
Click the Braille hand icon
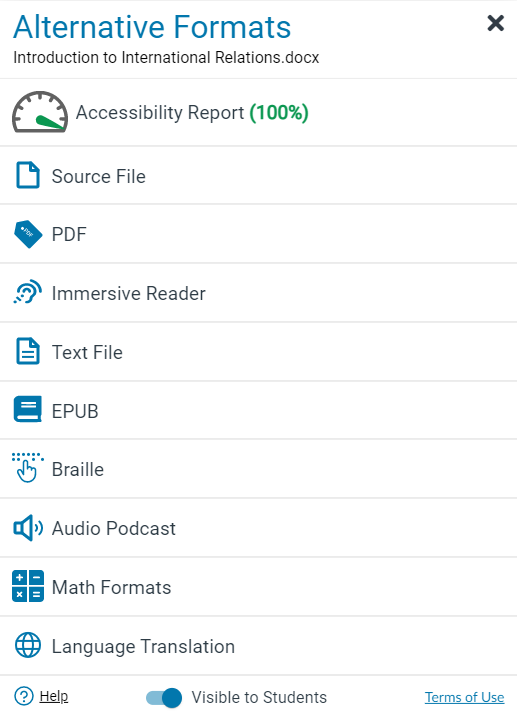click(27, 468)
